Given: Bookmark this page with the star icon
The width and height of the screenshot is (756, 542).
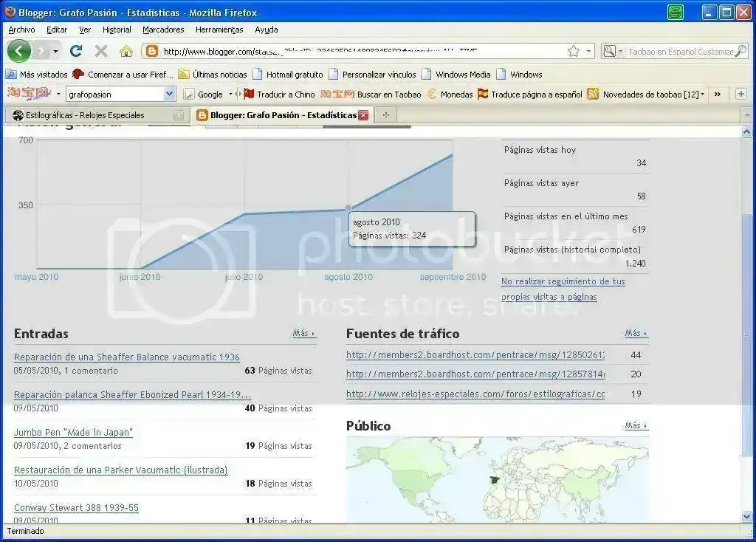Looking at the screenshot, I should [573, 51].
